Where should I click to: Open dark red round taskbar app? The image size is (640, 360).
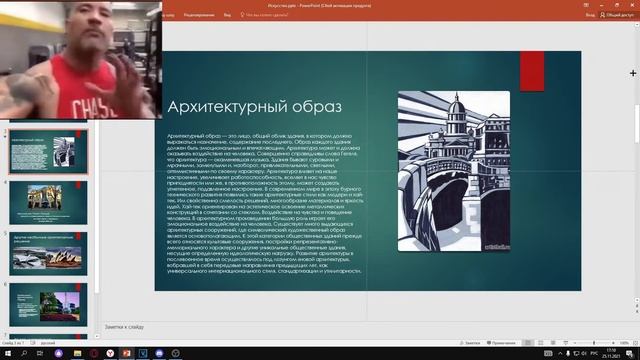click(94, 353)
